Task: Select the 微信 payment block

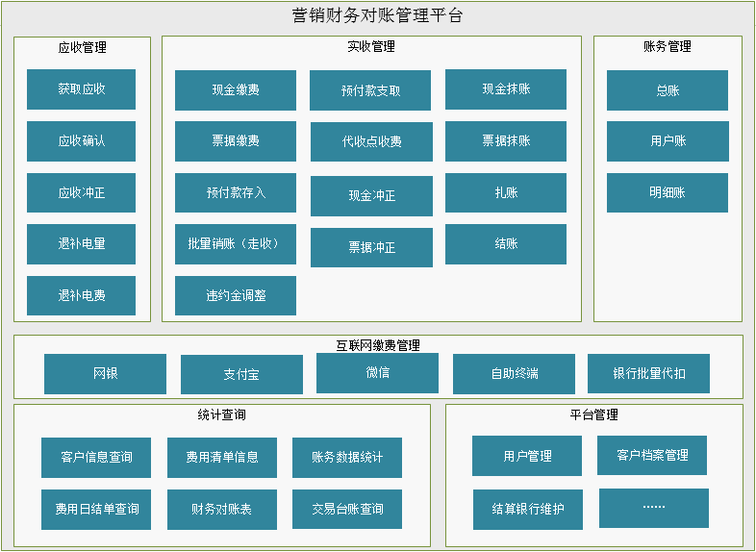Action: tap(377, 373)
